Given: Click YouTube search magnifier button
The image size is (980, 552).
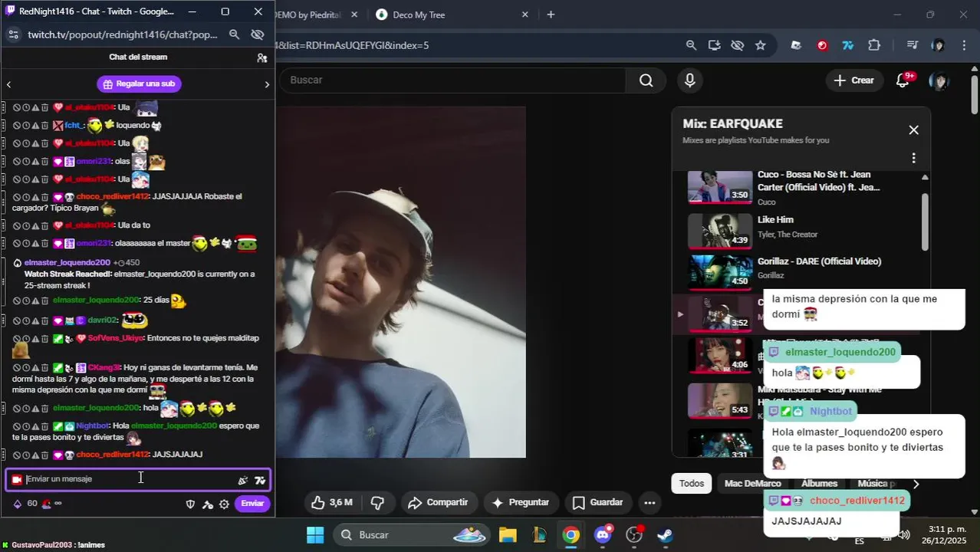Looking at the screenshot, I should point(646,80).
